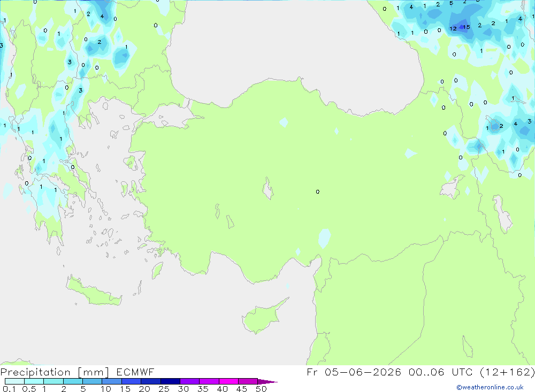Click the '20' legend scale label
Image resolution: width=535 pixels, height=392 pixels.
pyautogui.click(x=144, y=389)
